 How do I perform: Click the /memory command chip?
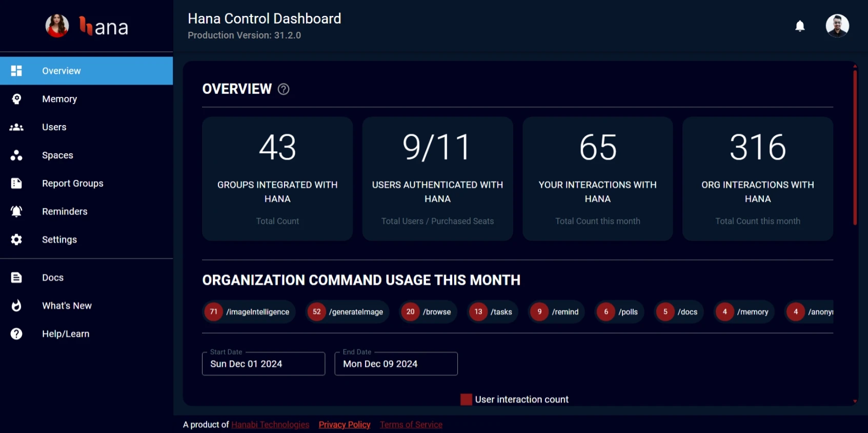click(744, 312)
